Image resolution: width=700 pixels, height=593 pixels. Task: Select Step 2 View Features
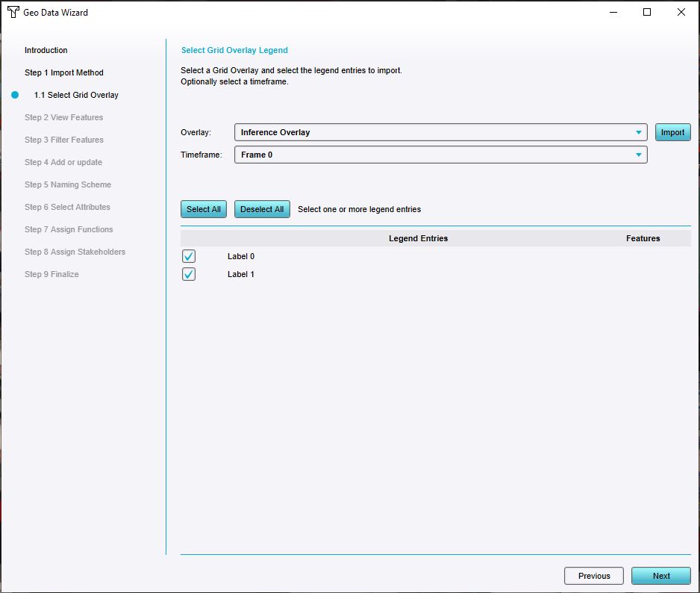coord(64,117)
